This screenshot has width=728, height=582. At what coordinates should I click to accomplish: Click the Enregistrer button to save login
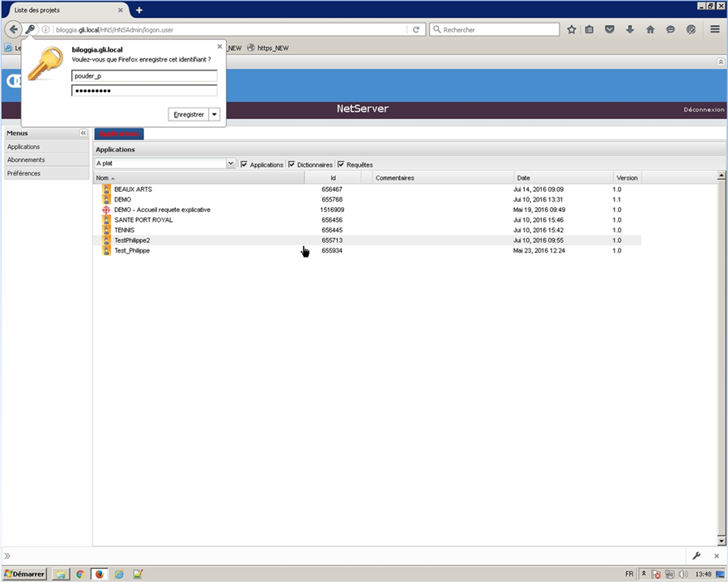pos(189,115)
